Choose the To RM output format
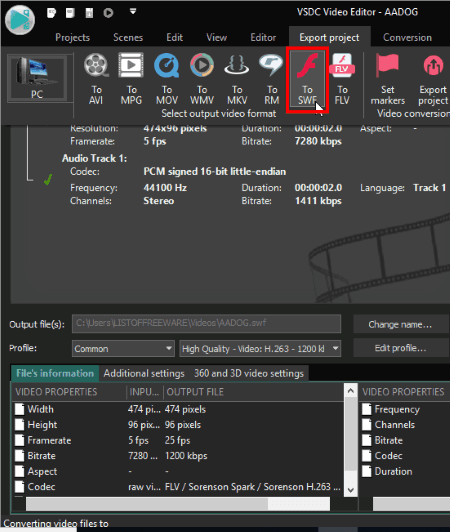450x532 pixels. tap(272, 79)
